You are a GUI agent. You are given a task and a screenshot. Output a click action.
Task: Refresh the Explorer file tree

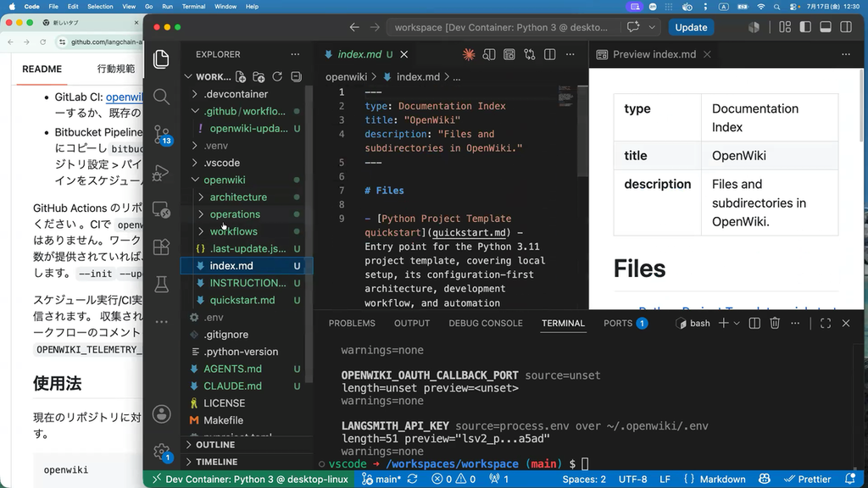(277, 76)
